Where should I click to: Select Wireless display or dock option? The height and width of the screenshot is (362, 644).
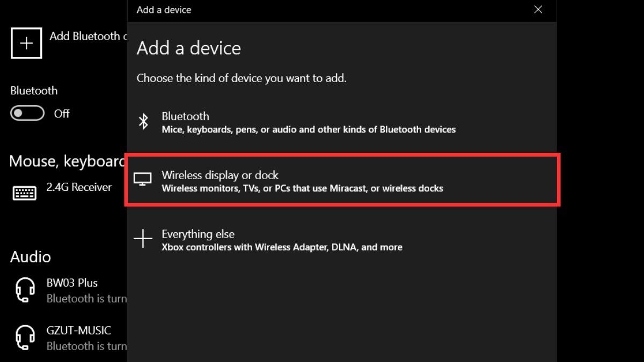point(342,181)
